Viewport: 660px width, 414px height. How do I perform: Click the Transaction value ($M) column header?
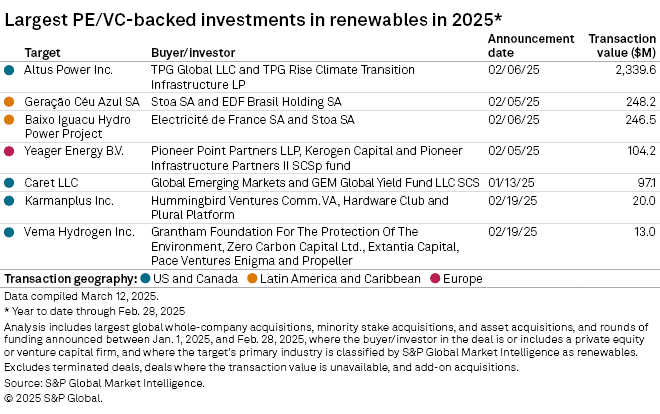(x=623, y=45)
